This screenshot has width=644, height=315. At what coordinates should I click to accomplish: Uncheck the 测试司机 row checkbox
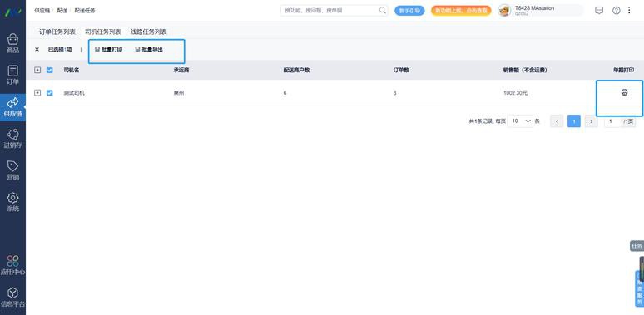(50, 93)
